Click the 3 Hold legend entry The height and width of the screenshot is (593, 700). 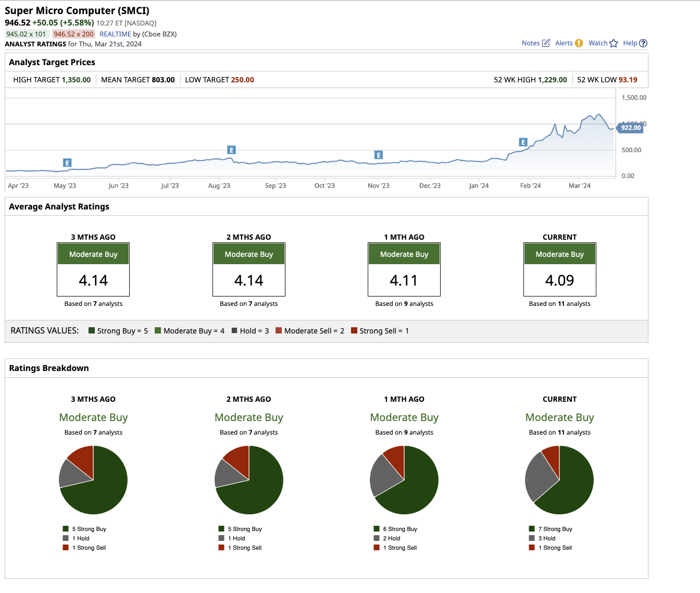546,538
